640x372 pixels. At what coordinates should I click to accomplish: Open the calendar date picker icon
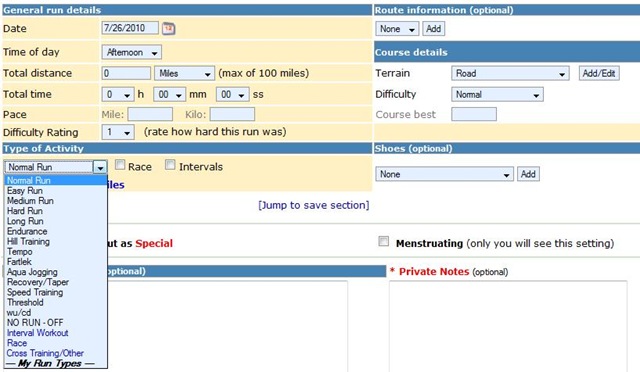tap(169, 28)
